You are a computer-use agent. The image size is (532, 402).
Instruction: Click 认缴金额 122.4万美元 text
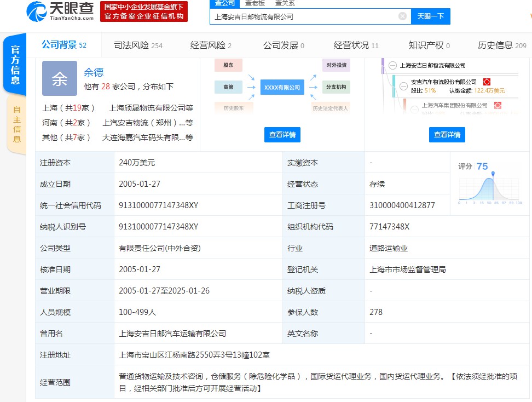(477, 91)
